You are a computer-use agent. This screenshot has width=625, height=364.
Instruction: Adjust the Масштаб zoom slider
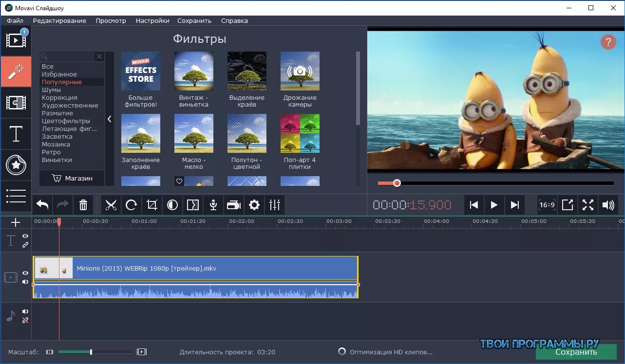pyautogui.click(x=95, y=352)
